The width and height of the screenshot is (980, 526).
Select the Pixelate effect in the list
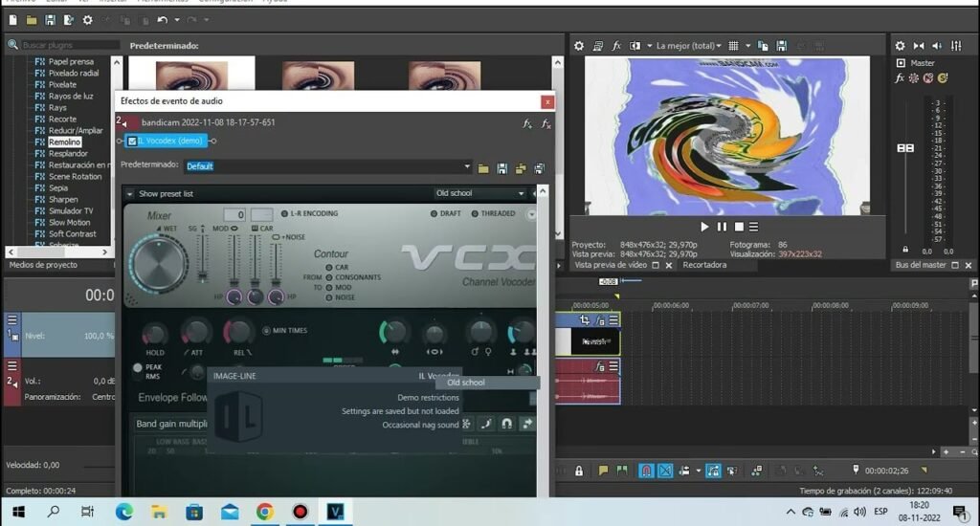click(x=62, y=84)
